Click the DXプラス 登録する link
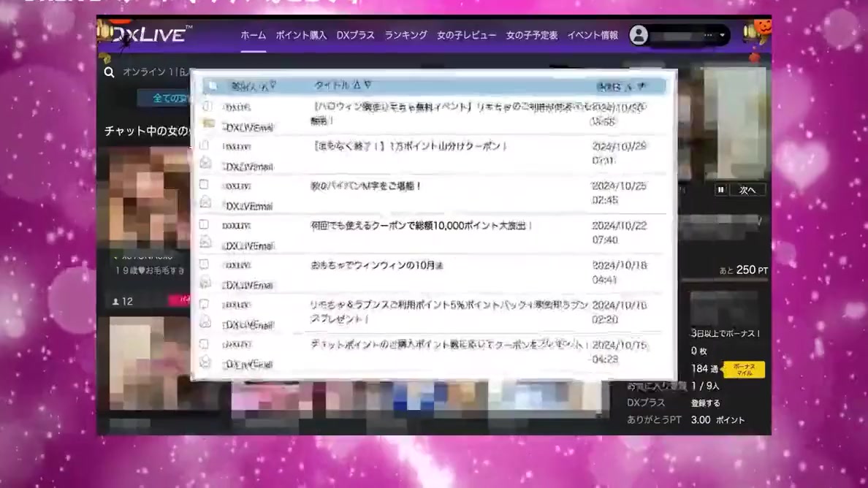Image resolution: width=868 pixels, height=488 pixels. pyautogui.click(x=705, y=403)
